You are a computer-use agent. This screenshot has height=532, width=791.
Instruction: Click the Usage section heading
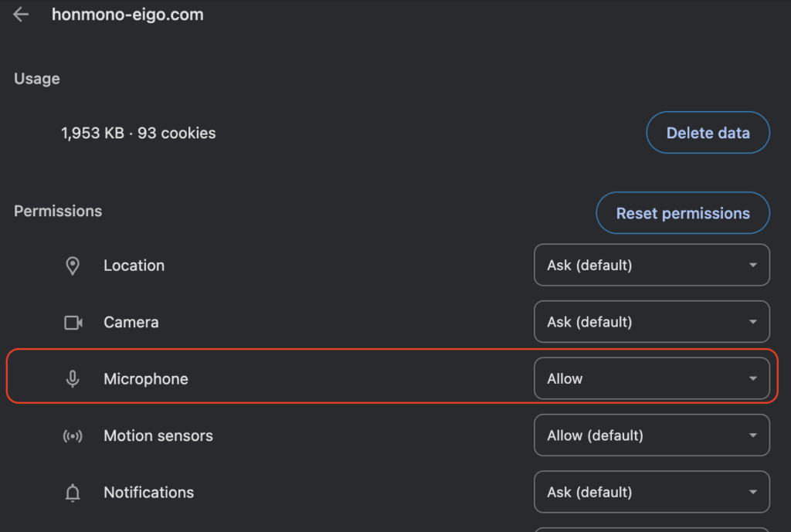pyautogui.click(x=37, y=80)
